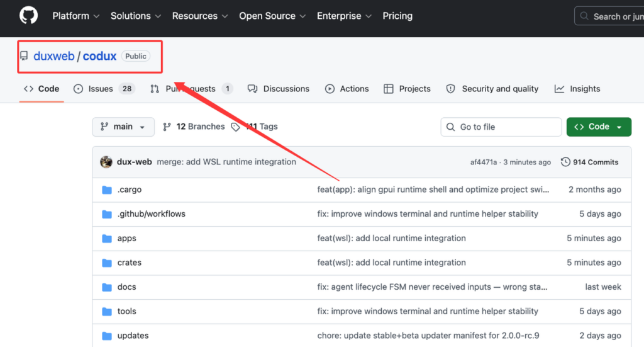Viewport: 644px width, 347px height.
Task: Open the Discussions tab
Action: [x=279, y=89]
